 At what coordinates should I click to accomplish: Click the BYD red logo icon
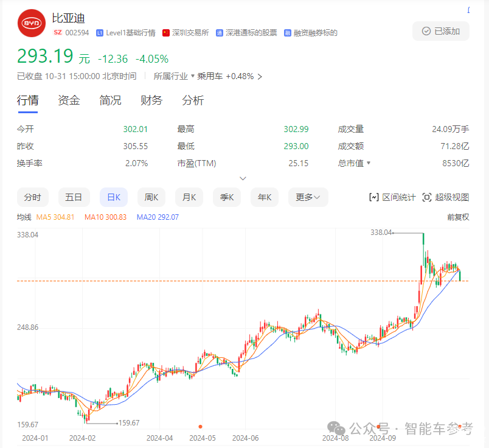coord(32,23)
